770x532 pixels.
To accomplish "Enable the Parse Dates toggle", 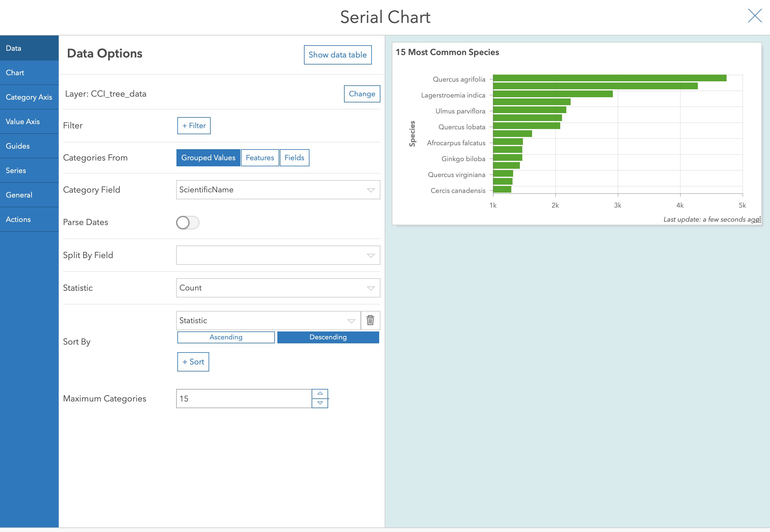I will (188, 222).
